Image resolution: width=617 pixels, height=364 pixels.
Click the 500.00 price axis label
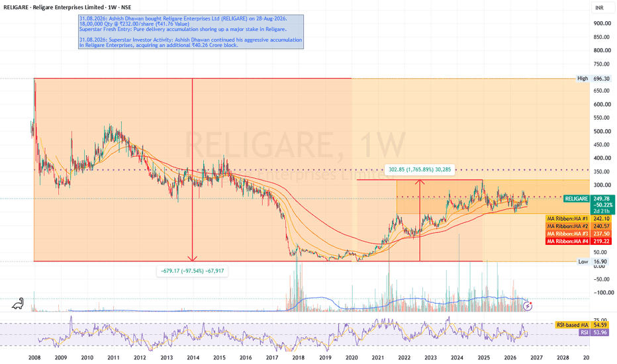(x=602, y=131)
